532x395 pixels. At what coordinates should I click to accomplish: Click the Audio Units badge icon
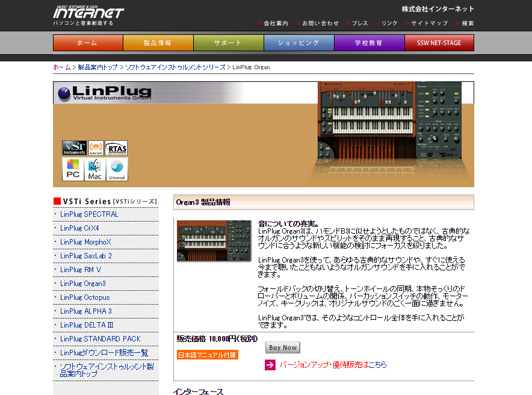96,148
